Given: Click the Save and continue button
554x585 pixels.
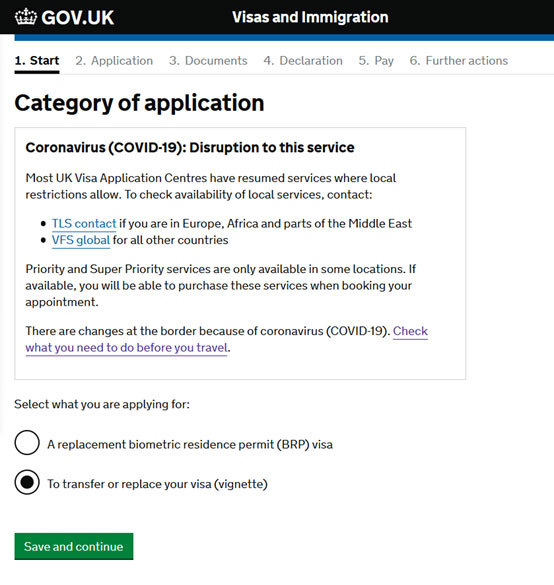Looking at the screenshot, I should click(74, 547).
